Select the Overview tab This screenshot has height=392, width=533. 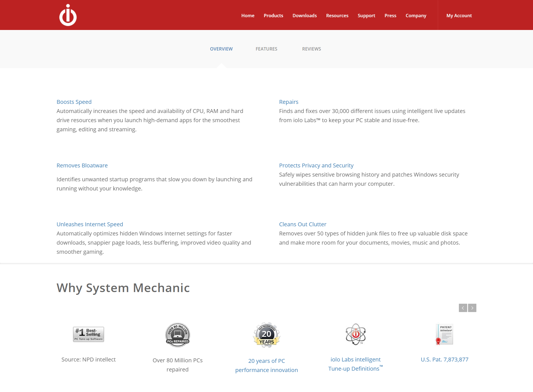click(221, 49)
